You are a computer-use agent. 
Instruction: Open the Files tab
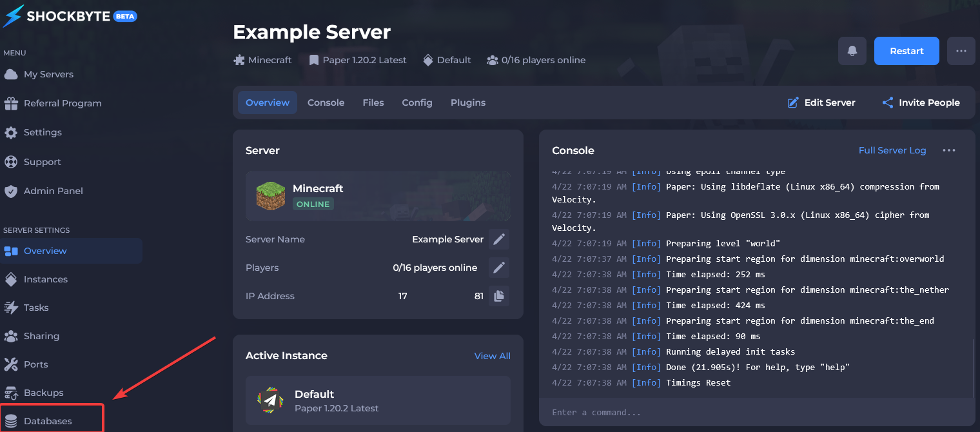pyautogui.click(x=373, y=103)
